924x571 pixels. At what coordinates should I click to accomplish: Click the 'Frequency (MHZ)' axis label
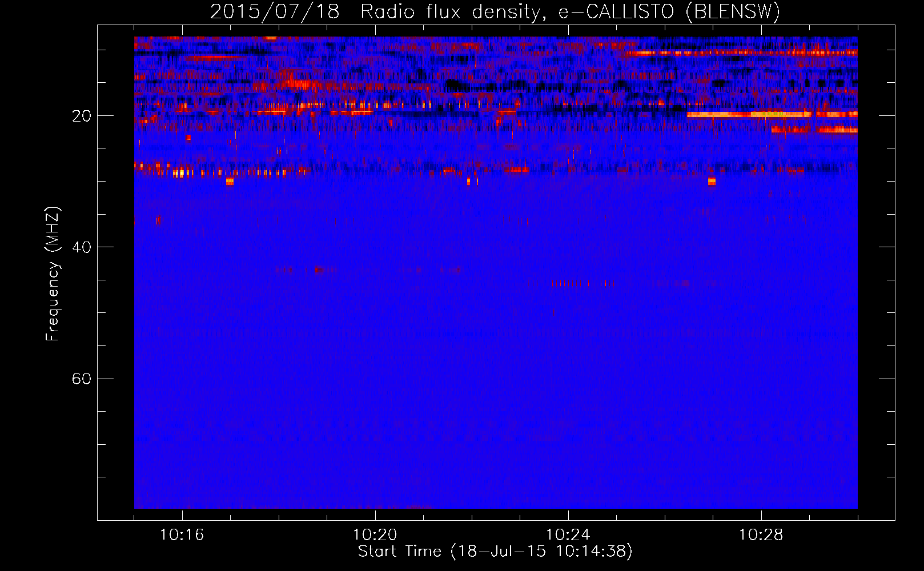click(x=53, y=274)
